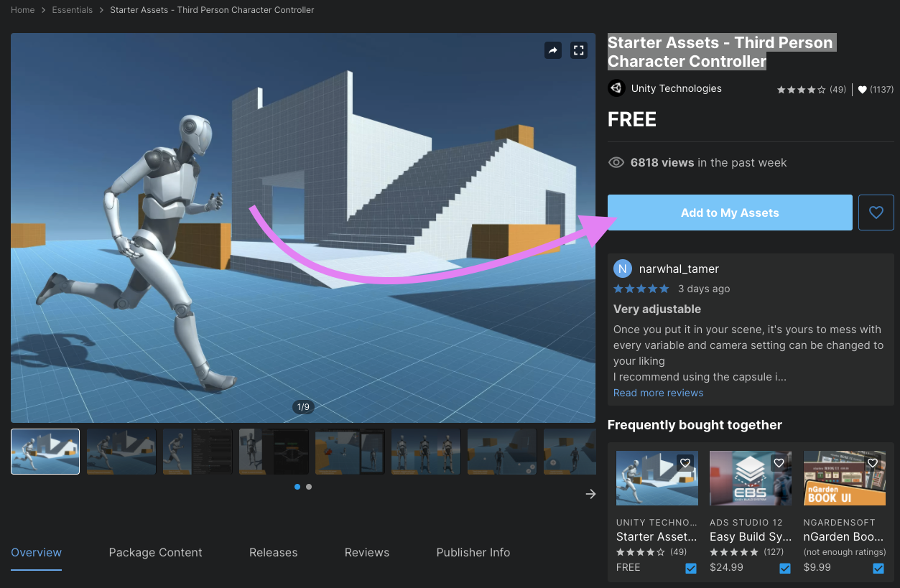Uncheck the $24.99 Easy Build System checkbox
The height and width of the screenshot is (588, 900).
785,568
